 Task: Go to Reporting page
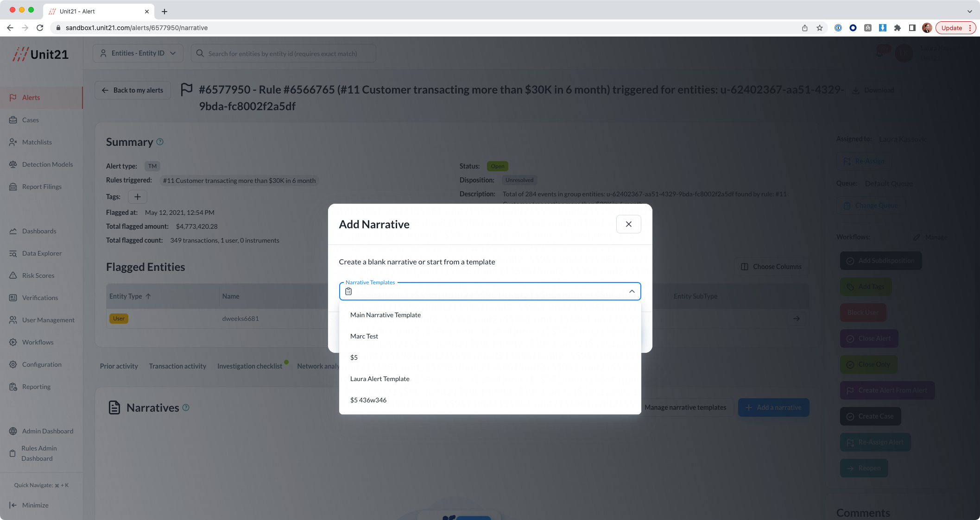pos(41,387)
